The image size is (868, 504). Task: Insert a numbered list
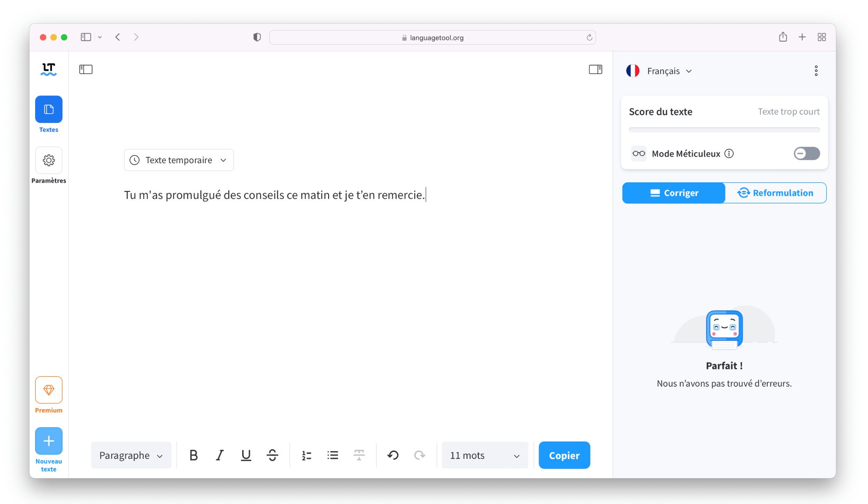306,455
